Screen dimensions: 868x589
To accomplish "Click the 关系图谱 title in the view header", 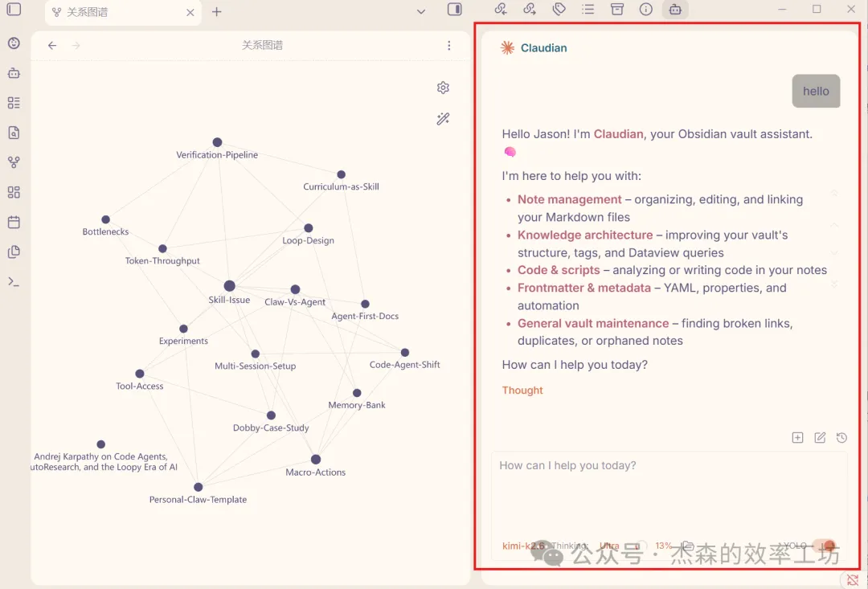I will pos(262,45).
